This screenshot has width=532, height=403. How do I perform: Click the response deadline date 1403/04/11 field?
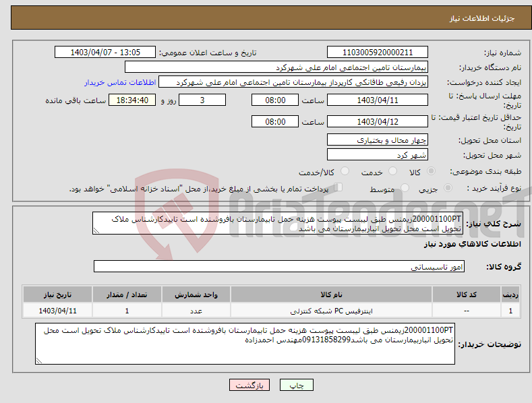[x=378, y=100]
